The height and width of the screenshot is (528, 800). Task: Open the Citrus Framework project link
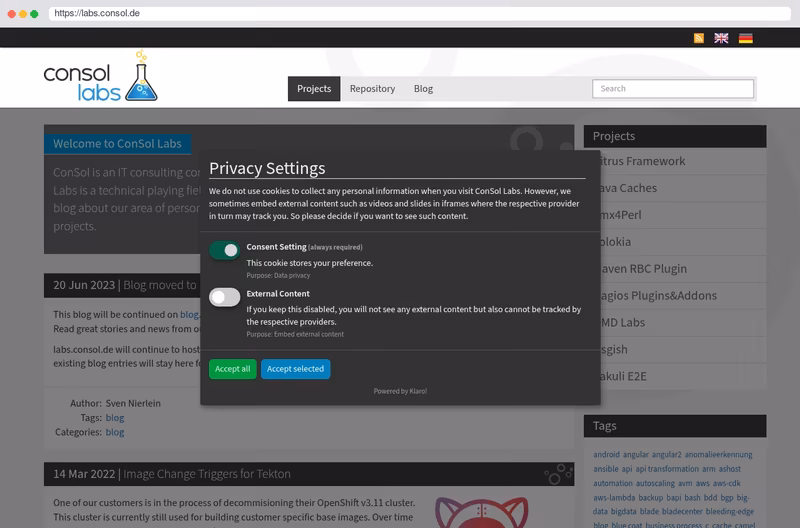coord(675,161)
